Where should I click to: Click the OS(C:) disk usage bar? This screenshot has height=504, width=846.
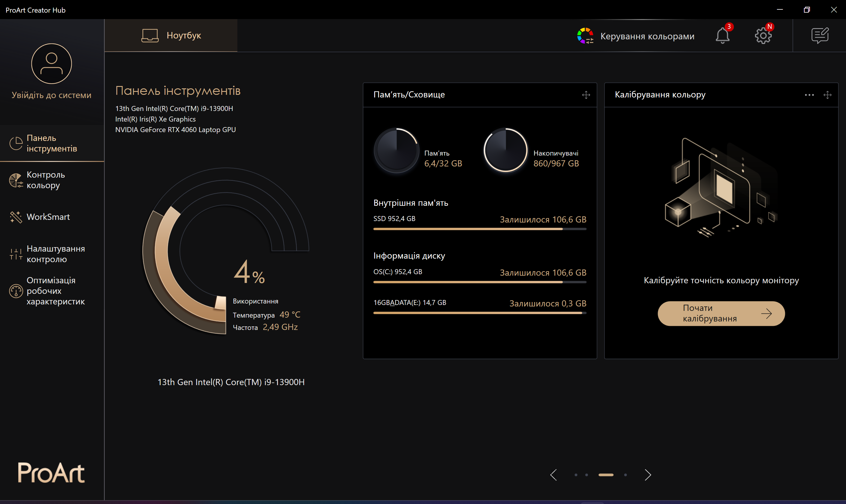tap(479, 282)
